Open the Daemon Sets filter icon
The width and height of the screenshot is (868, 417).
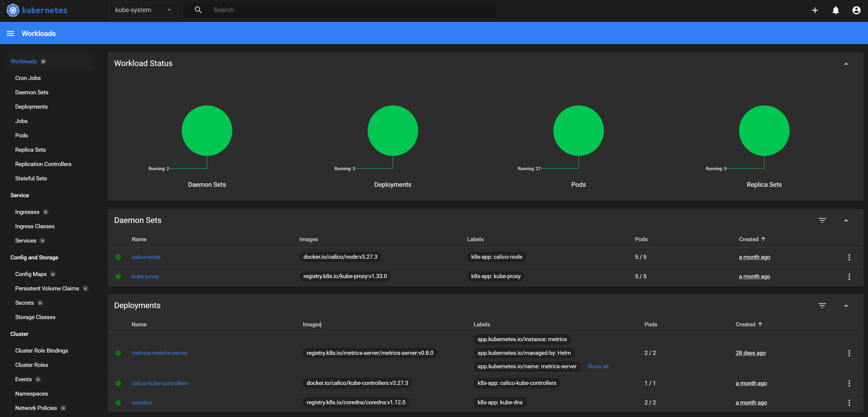(x=822, y=220)
